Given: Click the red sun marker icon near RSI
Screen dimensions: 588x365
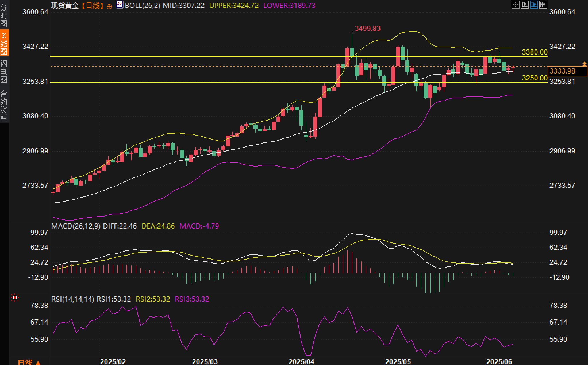Looking at the screenshot, I should pos(15,298).
